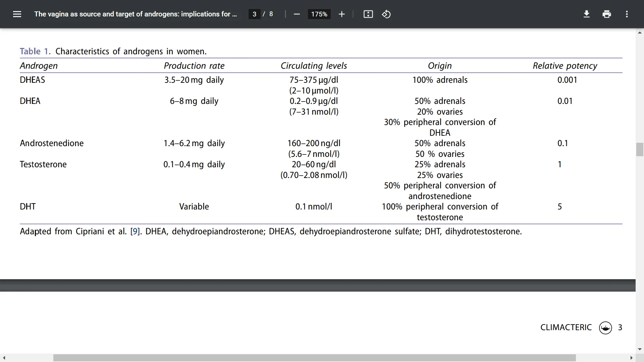Click the '1.4–6.2 mg daily' cell
The width and height of the screenshot is (644, 362).
pyautogui.click(x=194, y=143)
